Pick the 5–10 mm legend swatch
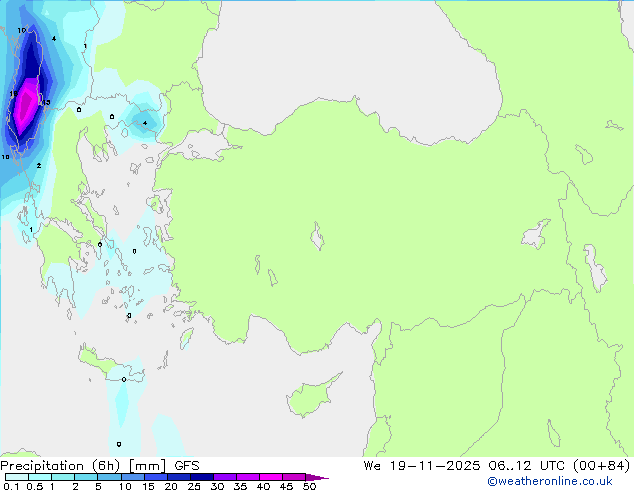634x490 pixels. coord(109,477)
